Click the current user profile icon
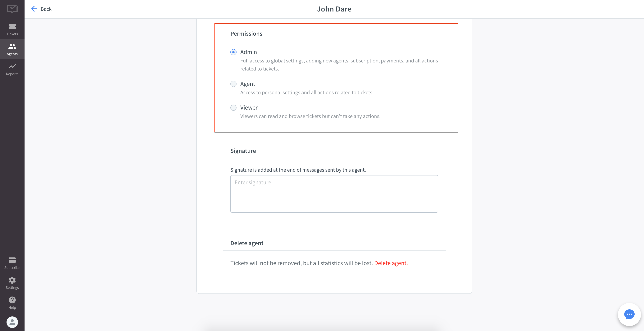The image size is (644, 331). pos(12,322)
